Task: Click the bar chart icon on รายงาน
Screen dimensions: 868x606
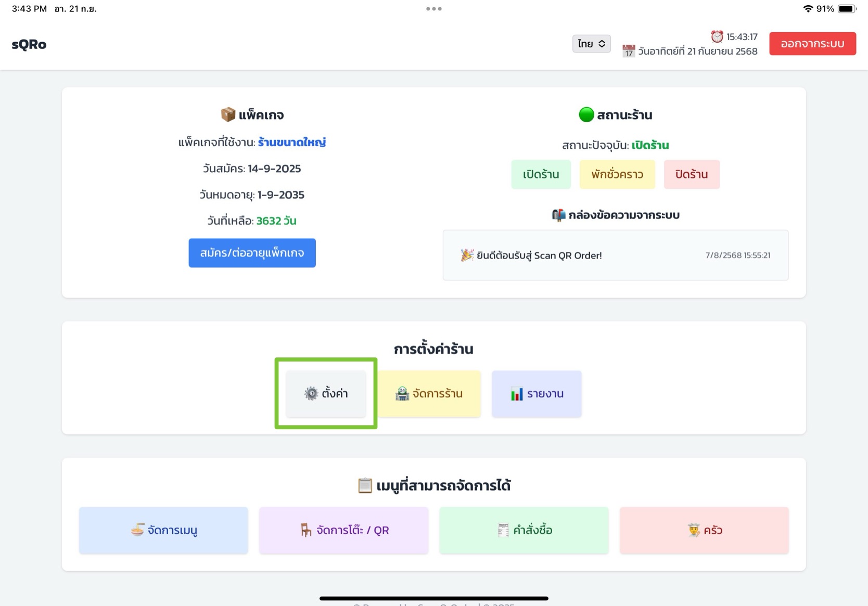Action: tap(516, 394)
